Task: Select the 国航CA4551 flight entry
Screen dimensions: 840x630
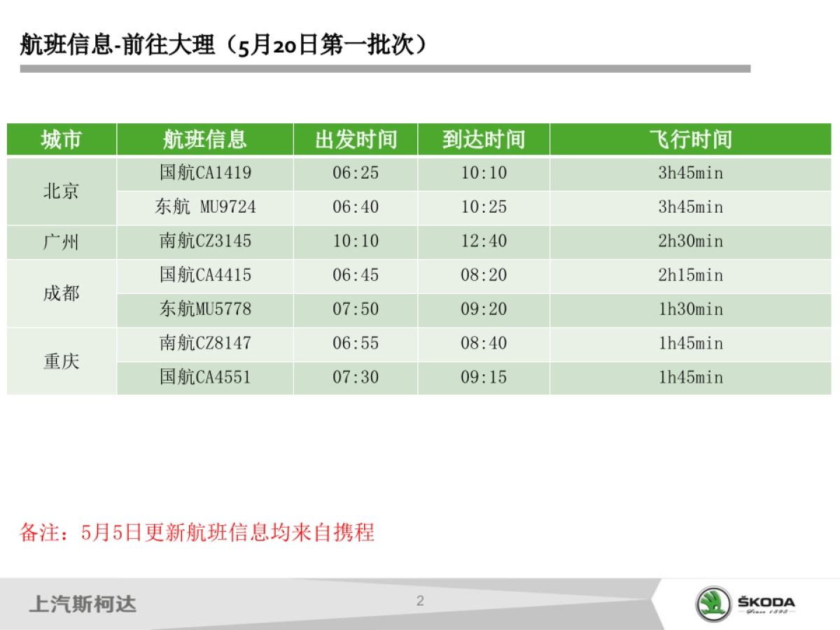Action: coord(204,377)
